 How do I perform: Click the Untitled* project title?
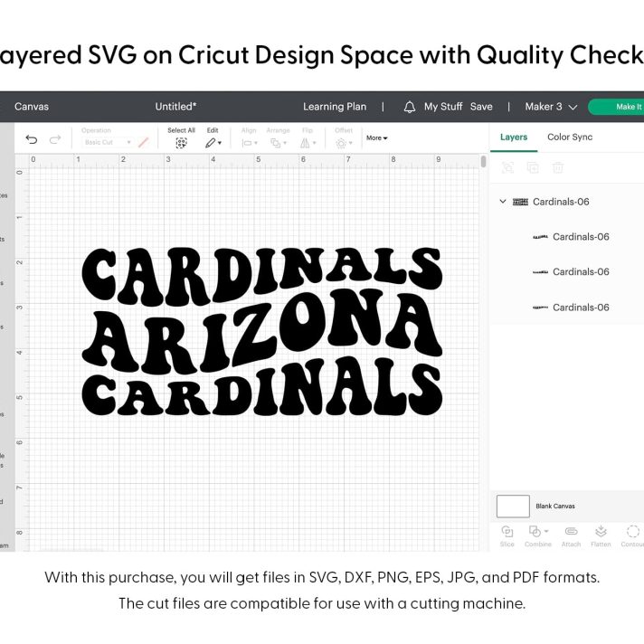coord(175,107)
